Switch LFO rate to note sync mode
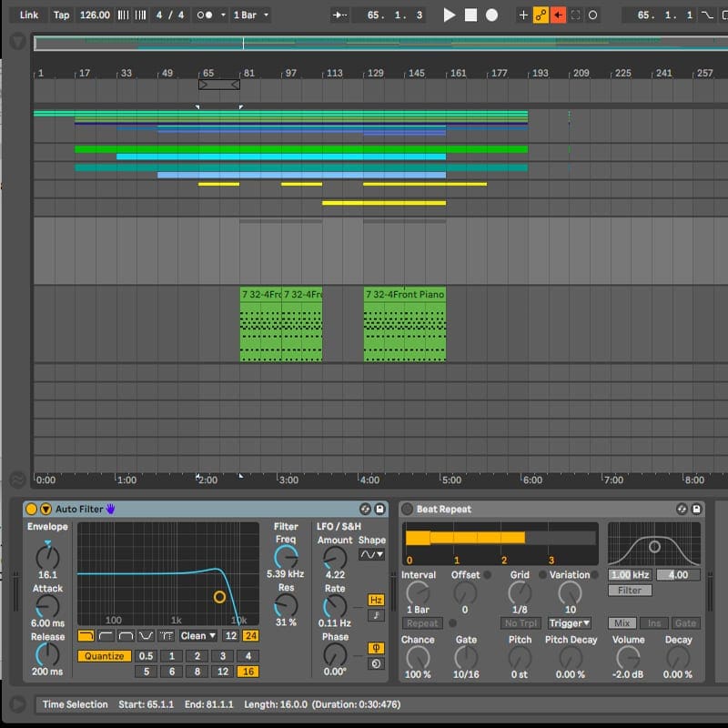This screenshot has height=728, width=728. click(x=376, y=616)
